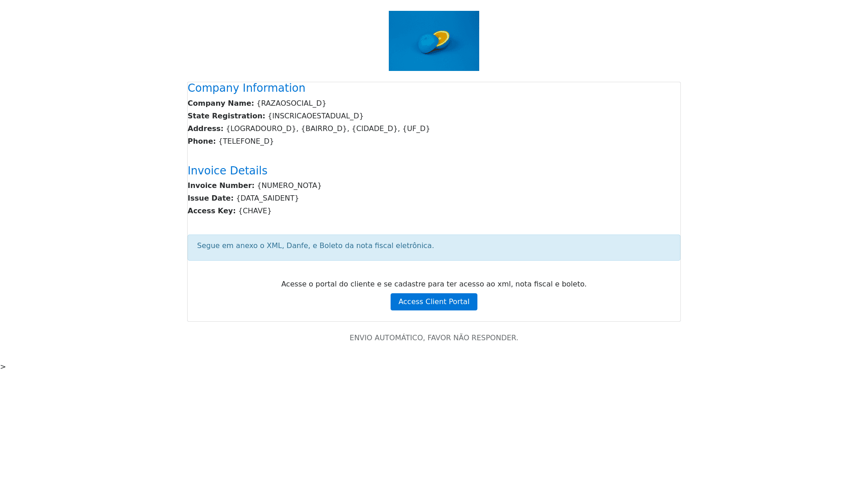868x488 pixels.
Task: Click the {CIDADE_D} city placeholder
Action: (374, 129)
